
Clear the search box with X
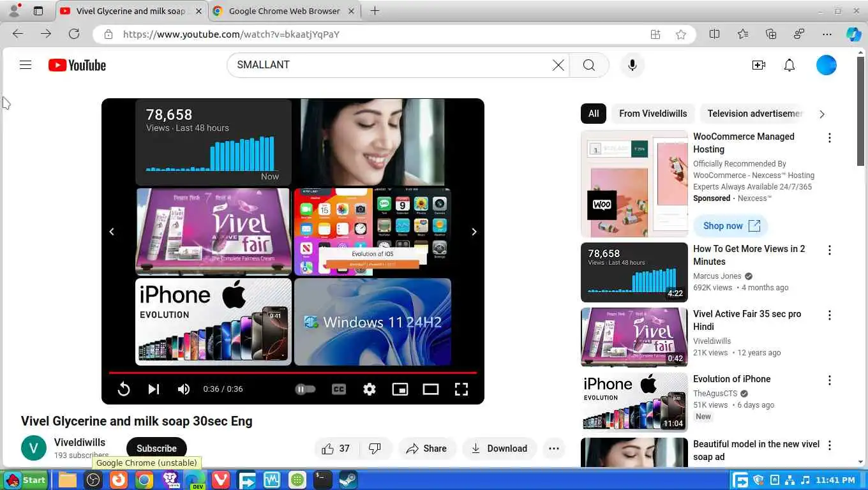pos(558,65)
